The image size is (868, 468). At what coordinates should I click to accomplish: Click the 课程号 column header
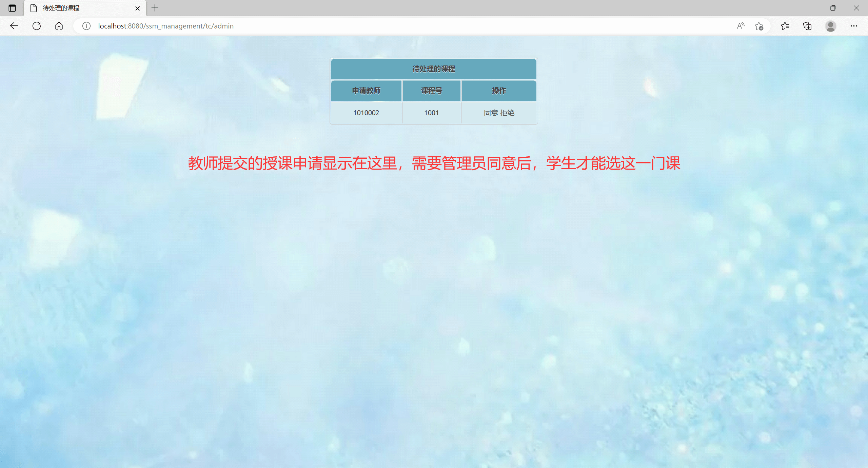click(x=431, y=90)
